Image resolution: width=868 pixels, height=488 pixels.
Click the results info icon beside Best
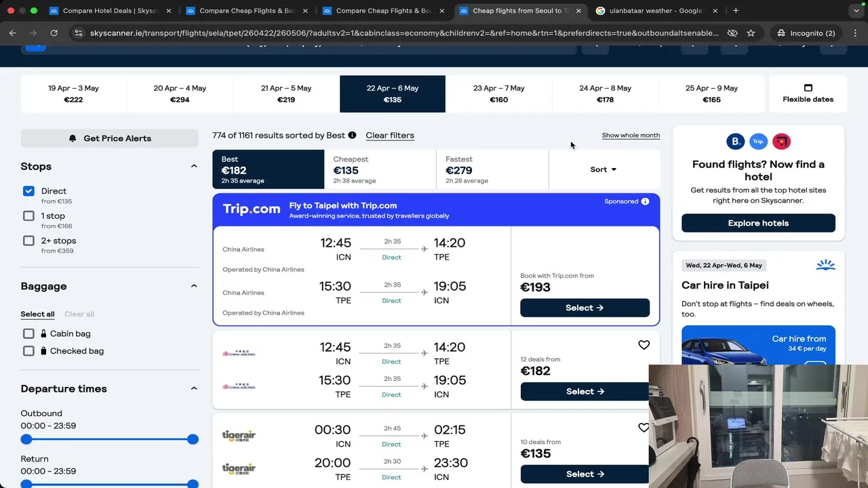pyautogui.click(x=352, y=135)
